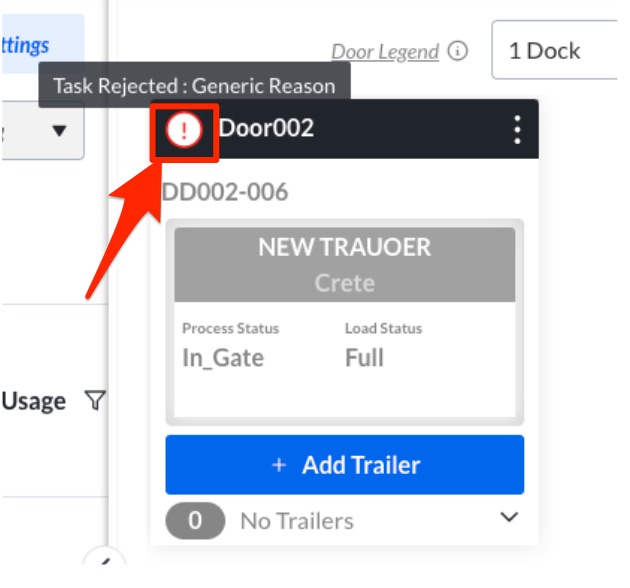
Task: Click the plus icon in Add Trailer
Action: pos(279,465)
